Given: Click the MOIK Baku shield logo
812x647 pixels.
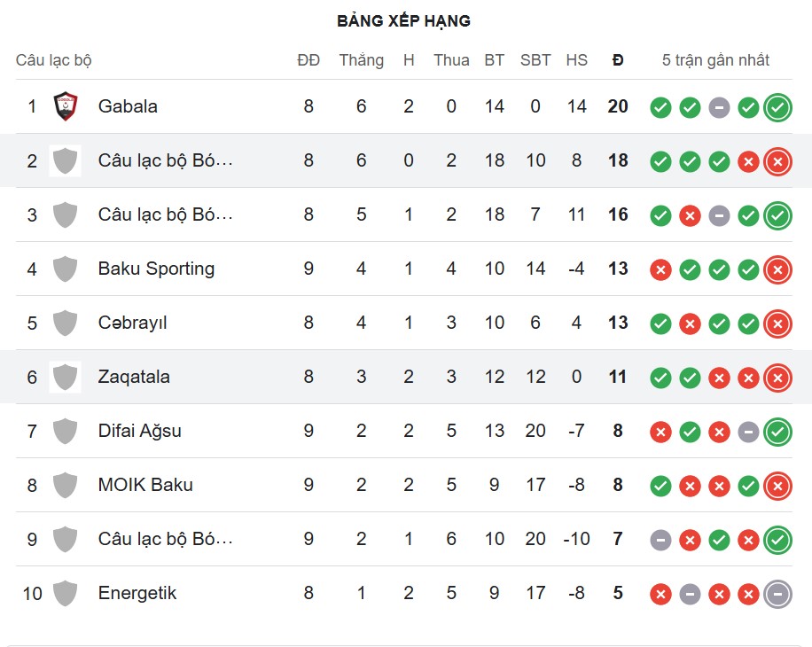Looking at the screenshot, I should click(x=65, y=485).
